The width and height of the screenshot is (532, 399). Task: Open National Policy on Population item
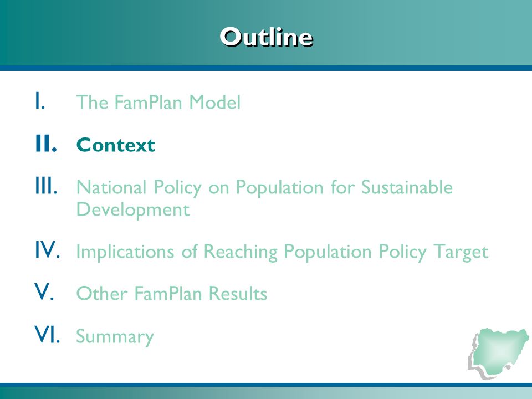click(264, 198)
